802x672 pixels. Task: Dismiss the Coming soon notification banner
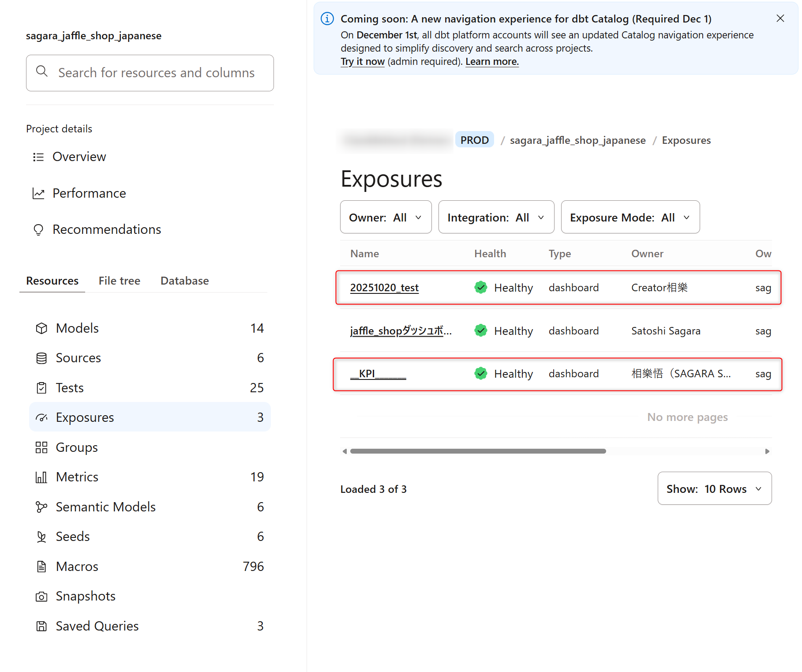click(780, 19)
